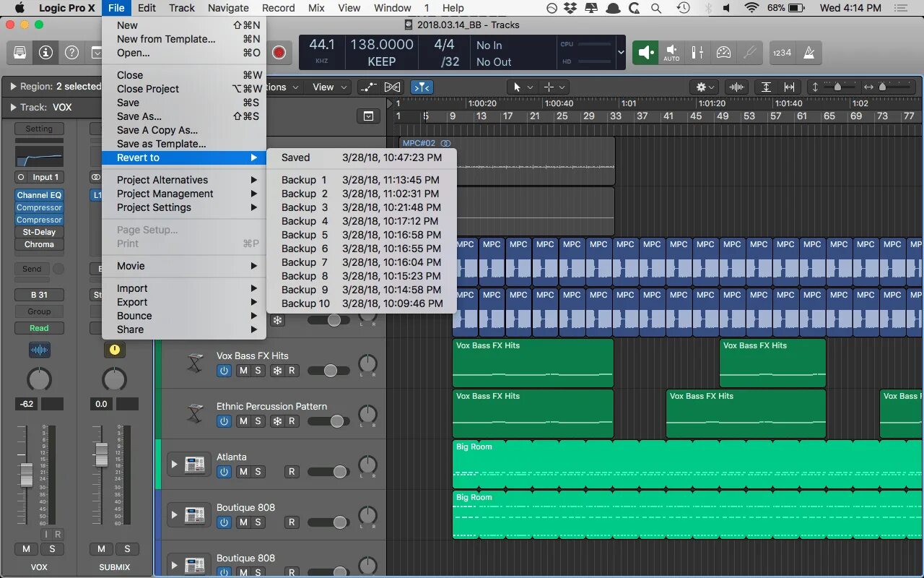Open the Library panel icon
Image resolution: width=924 pixels, height=578 pixels.
pyautogui.click(x=19, y=53)
